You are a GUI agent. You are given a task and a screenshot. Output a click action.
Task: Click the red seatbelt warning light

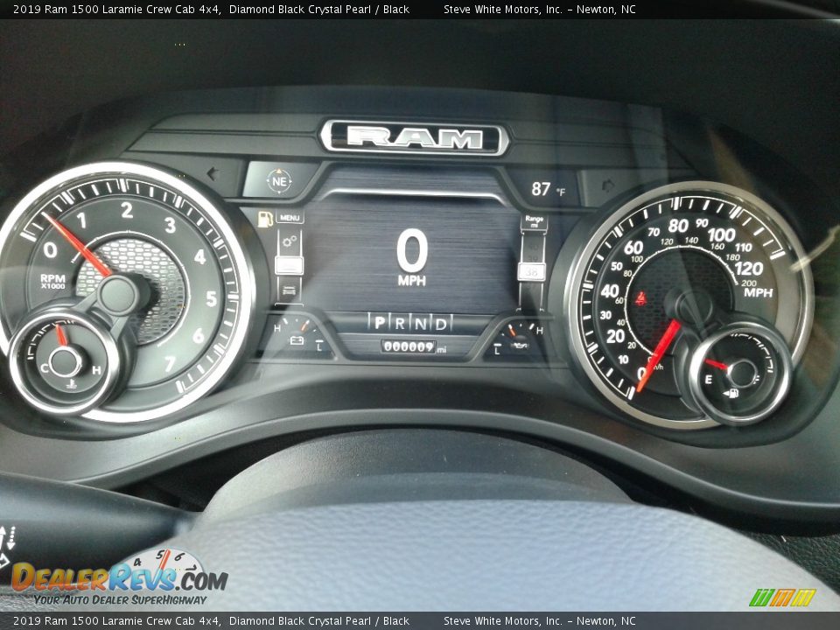tap(641, 298)
